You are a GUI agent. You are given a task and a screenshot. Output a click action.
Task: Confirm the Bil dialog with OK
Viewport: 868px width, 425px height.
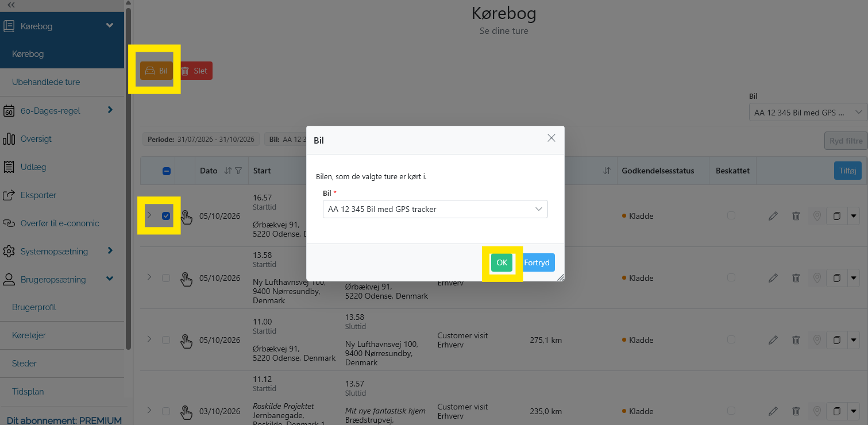pyautogui.click(x=501, y=262)
